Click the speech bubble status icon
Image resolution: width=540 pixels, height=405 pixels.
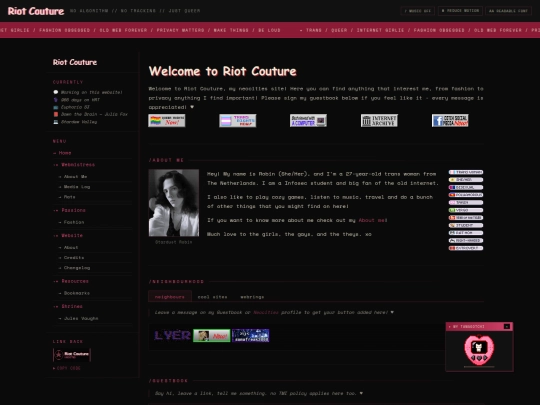pos(56,92)
